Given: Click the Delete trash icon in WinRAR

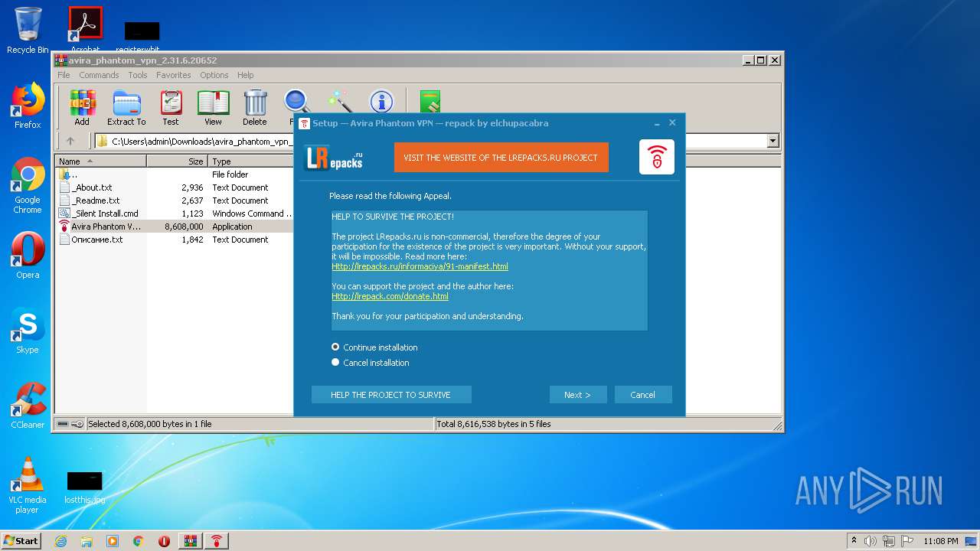Looking at the screenshot, I should 255,108.
